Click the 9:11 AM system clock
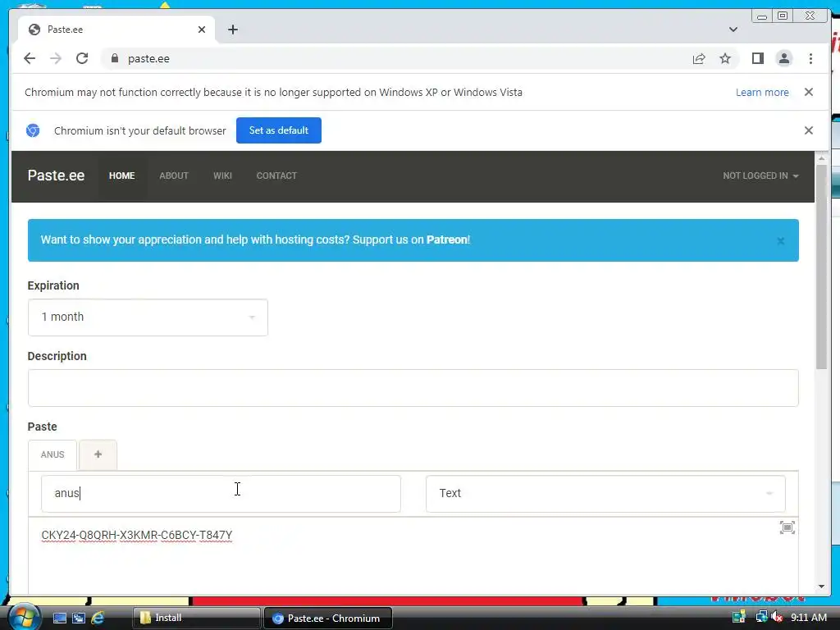 pos(808,618)
